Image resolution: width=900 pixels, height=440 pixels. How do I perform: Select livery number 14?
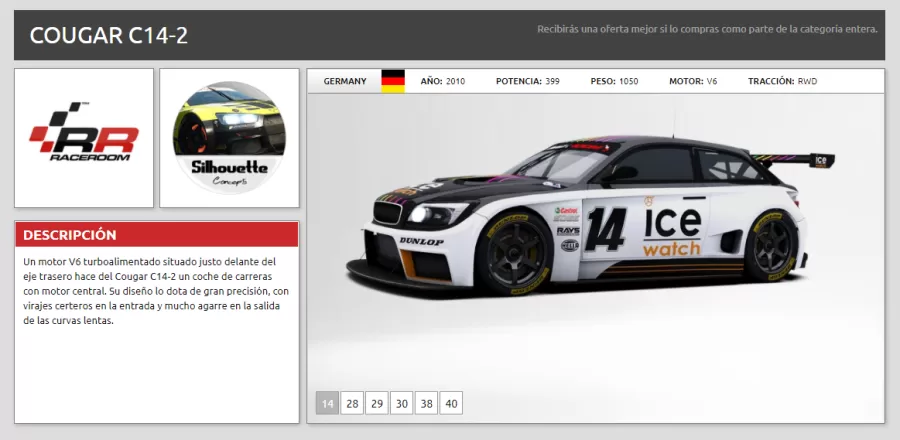point(327,403)
